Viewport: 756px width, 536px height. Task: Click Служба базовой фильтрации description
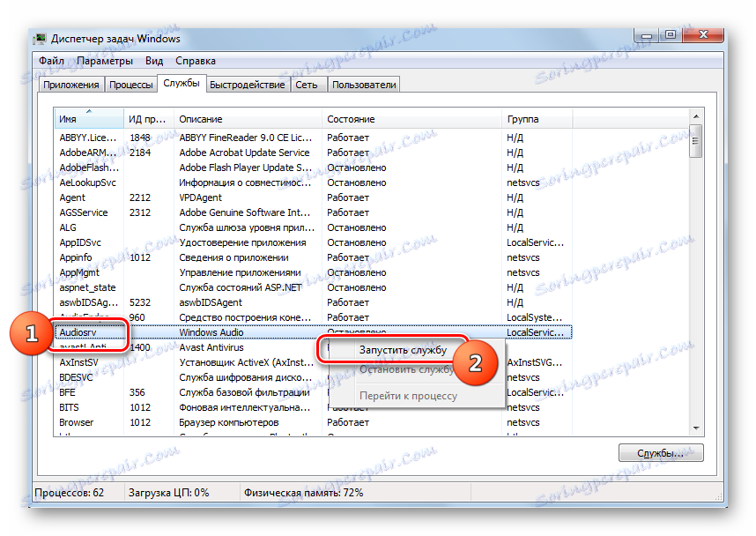point(244,392)
